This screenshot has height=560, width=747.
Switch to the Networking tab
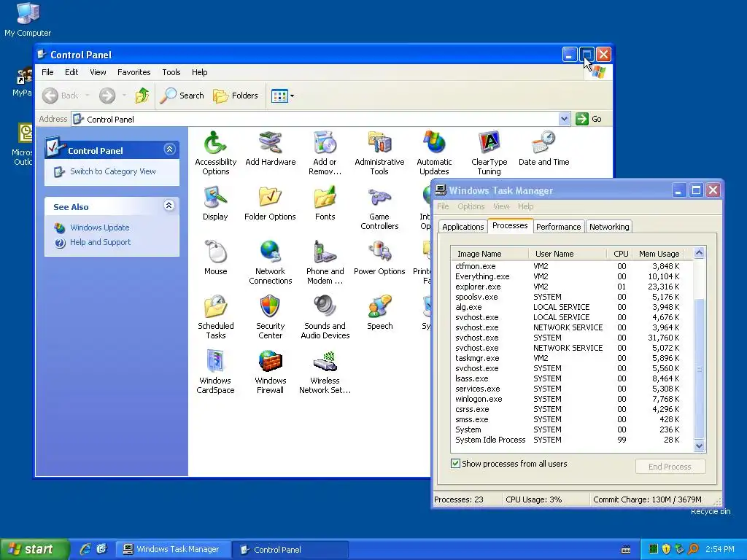pyautogui.click(x=609, y=227)
